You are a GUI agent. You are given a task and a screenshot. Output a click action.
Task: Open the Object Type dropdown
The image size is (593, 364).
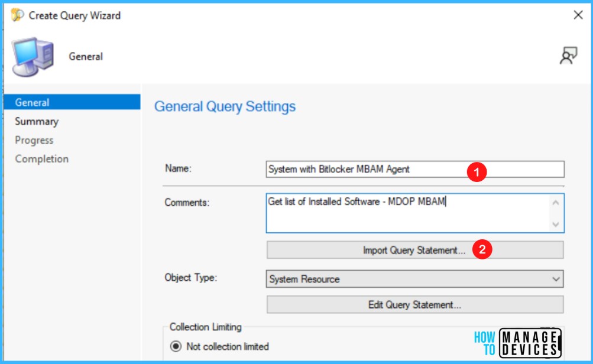[x=415, y=279]
